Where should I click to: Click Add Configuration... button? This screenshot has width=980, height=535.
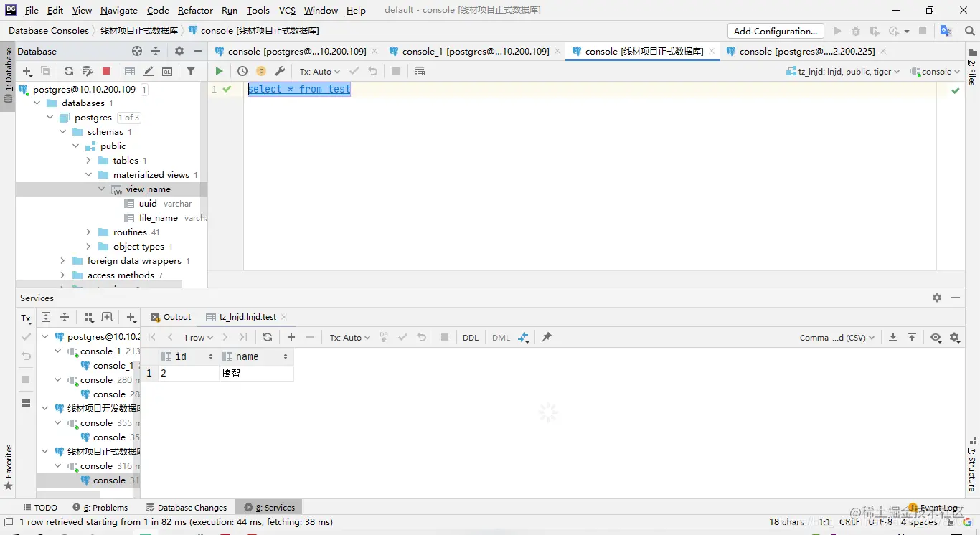tap(775, 31)
